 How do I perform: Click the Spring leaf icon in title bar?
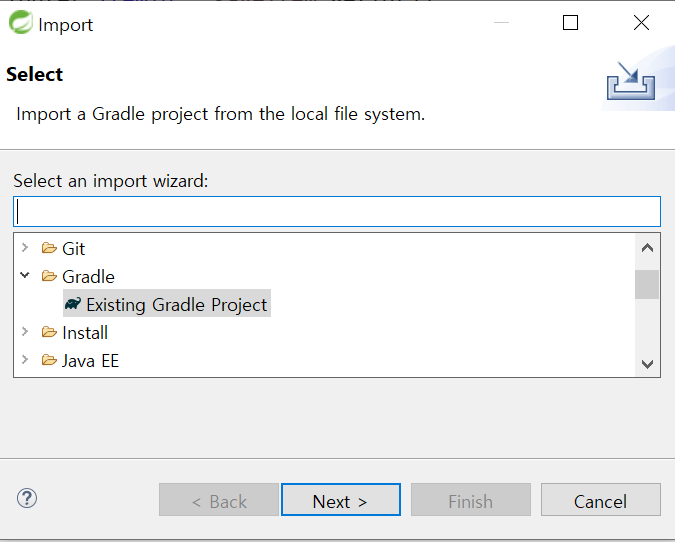pyautogui.click(x=21, y=23)
